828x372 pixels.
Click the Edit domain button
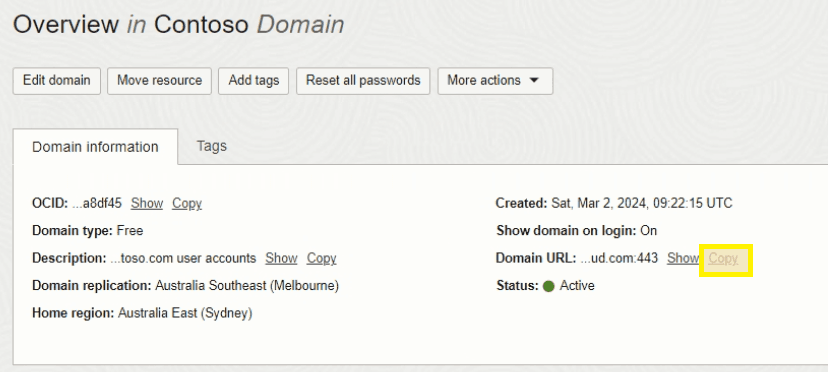pos(57,81)
